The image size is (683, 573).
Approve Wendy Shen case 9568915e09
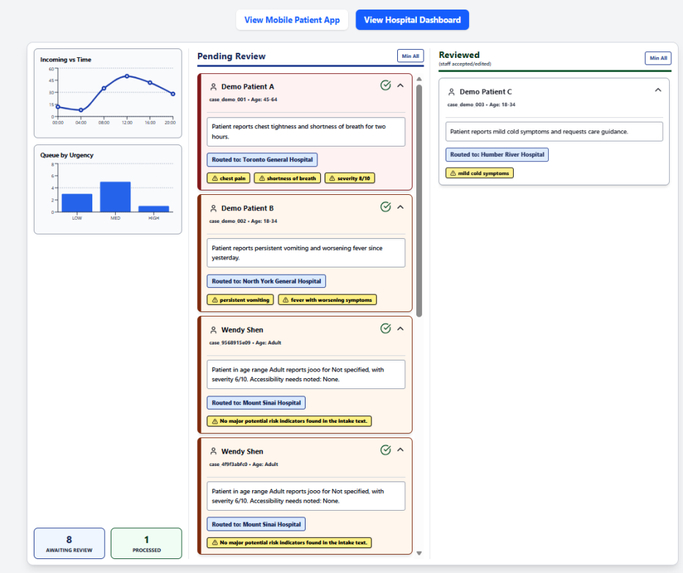[385, 329]
